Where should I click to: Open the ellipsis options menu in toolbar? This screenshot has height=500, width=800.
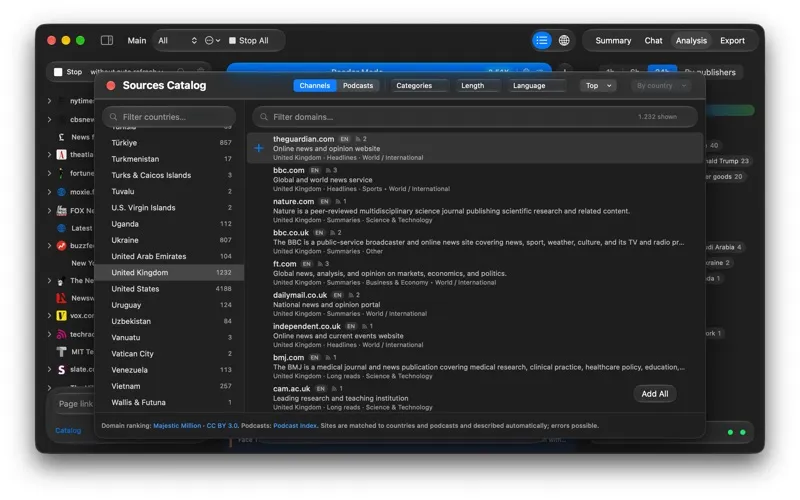tap(212, 40)
